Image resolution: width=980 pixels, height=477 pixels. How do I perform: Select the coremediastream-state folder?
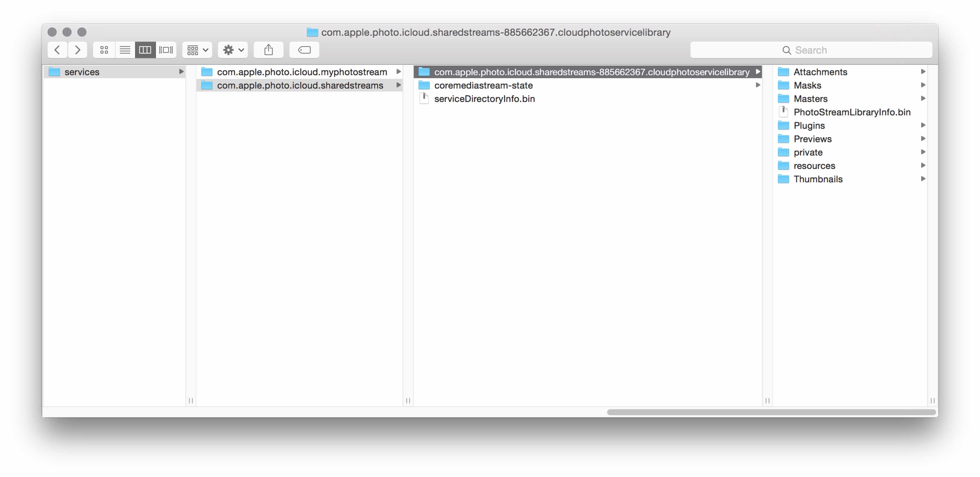(x=483, y=85)
